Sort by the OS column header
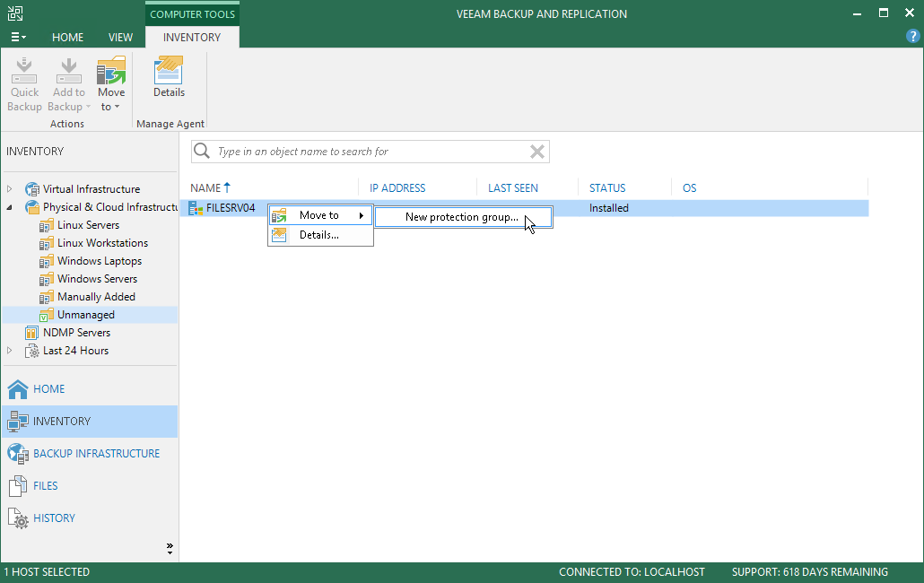This screenshot has height=583, width=924. pos(689,187)
